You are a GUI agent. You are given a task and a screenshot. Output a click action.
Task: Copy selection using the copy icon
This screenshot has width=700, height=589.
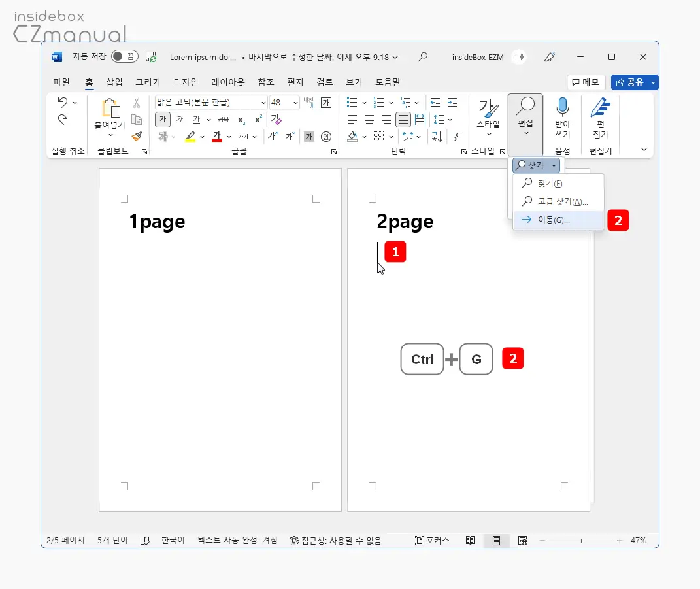[x=137, y=120]
